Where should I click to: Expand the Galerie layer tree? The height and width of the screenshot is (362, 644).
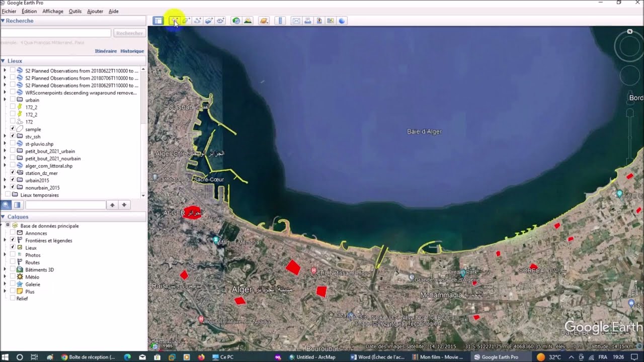click(5, 284)
